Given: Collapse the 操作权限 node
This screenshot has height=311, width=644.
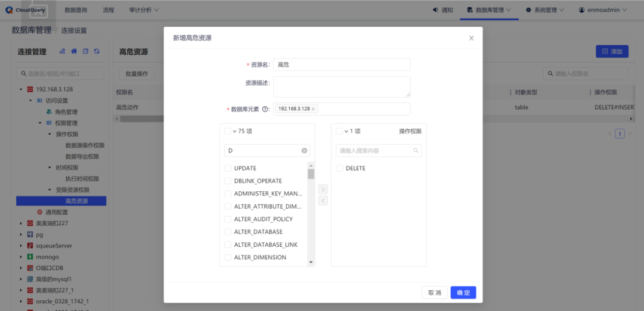Looking at the screenshot, I should coord(49,134).
